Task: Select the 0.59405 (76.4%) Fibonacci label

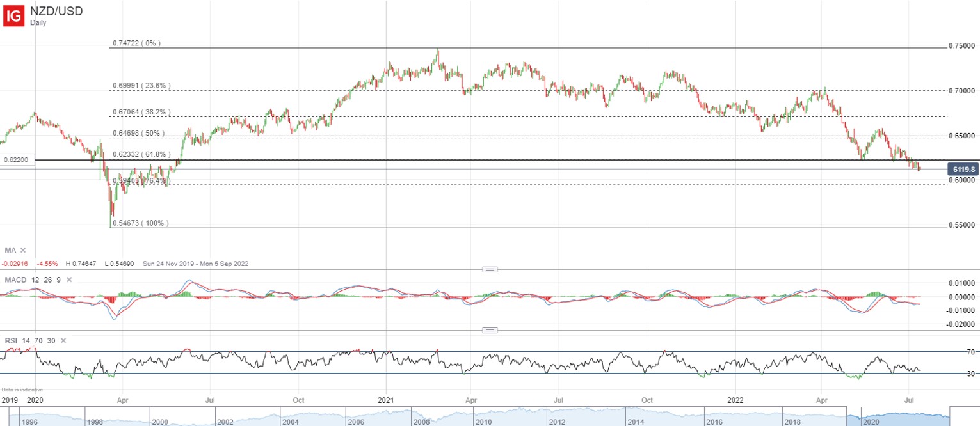Action: pos(141,181)
